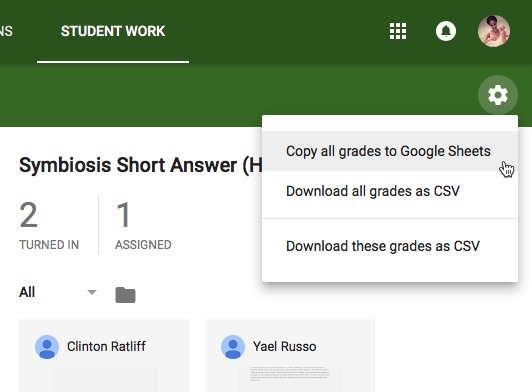Click Yael Russo's avatar icon
The image size is (532, 392).
[233, 347]
